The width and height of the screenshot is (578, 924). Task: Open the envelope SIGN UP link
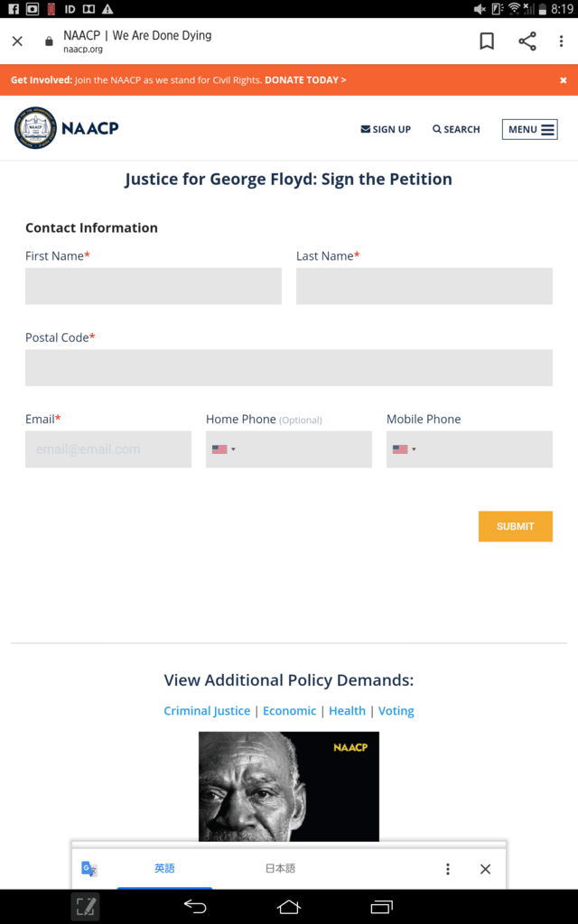pos(386,129)
